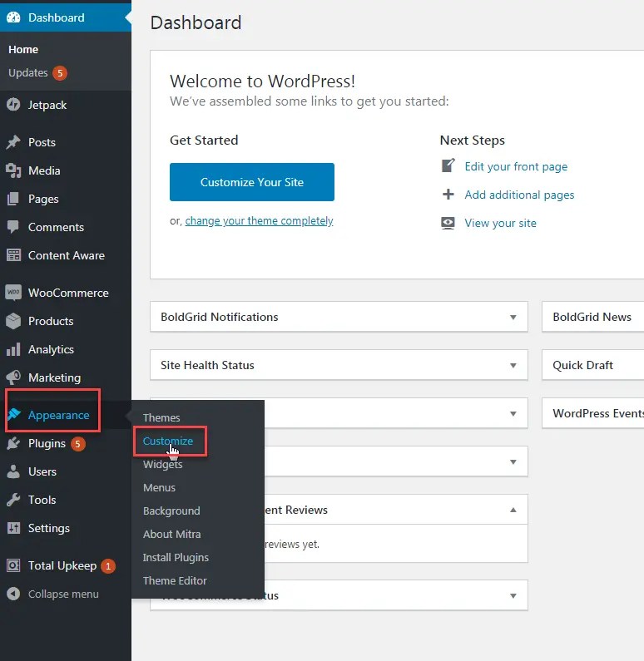Click the View your site eye icon
This screenshot has height=661, width=644.
(x=448, y=223)
